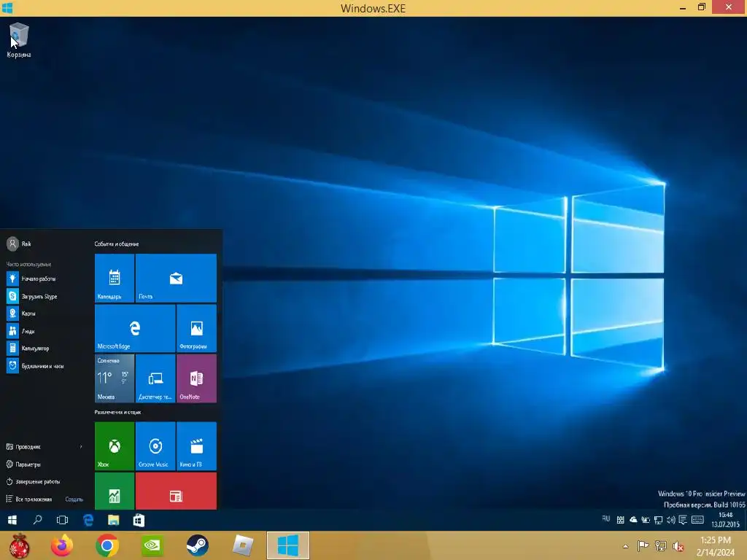Click the inner tray network icon
The image size is (747, 560).
(659, 520)
